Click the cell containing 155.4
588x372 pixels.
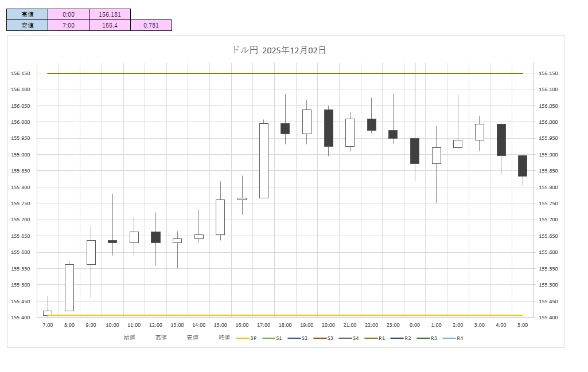click(x=110, y=25)
